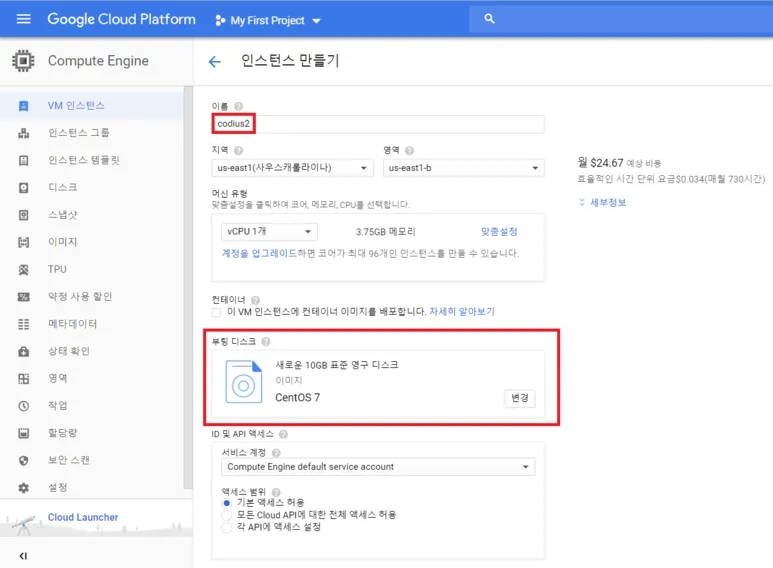Click the search magnifier icon

pos(489,19)
